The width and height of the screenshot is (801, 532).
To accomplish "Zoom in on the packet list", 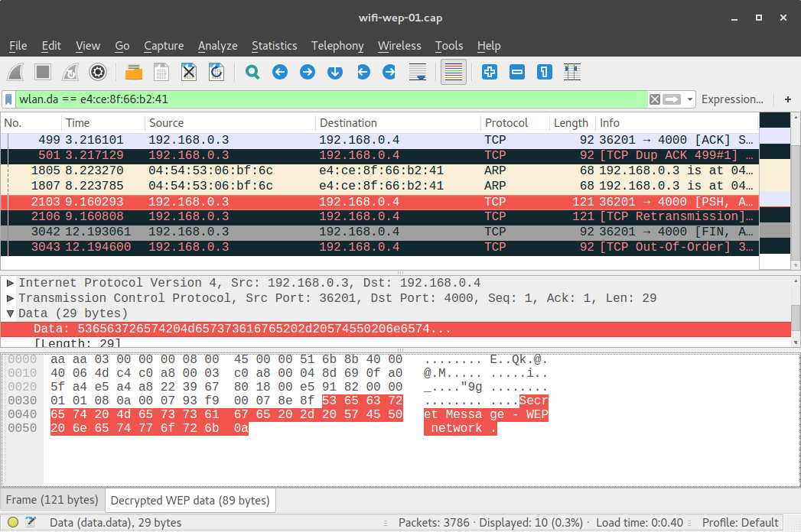I will [x=488, y=72].
